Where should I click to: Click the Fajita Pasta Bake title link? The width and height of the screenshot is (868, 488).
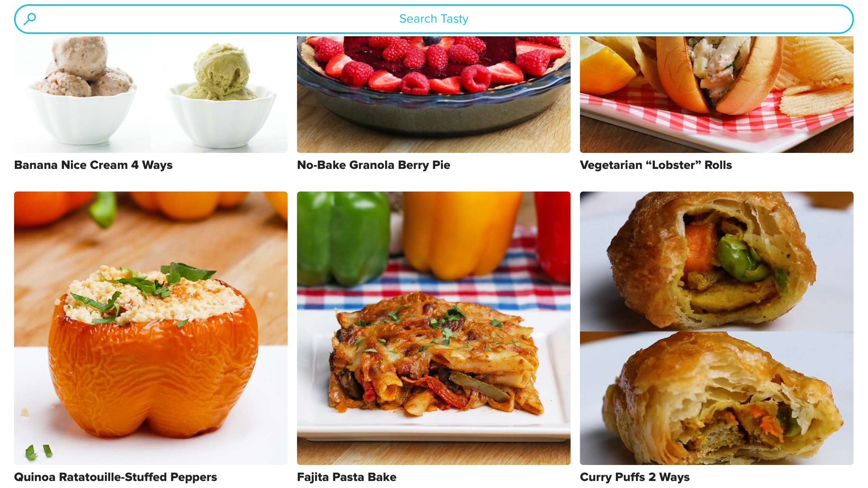pos(348,477)
